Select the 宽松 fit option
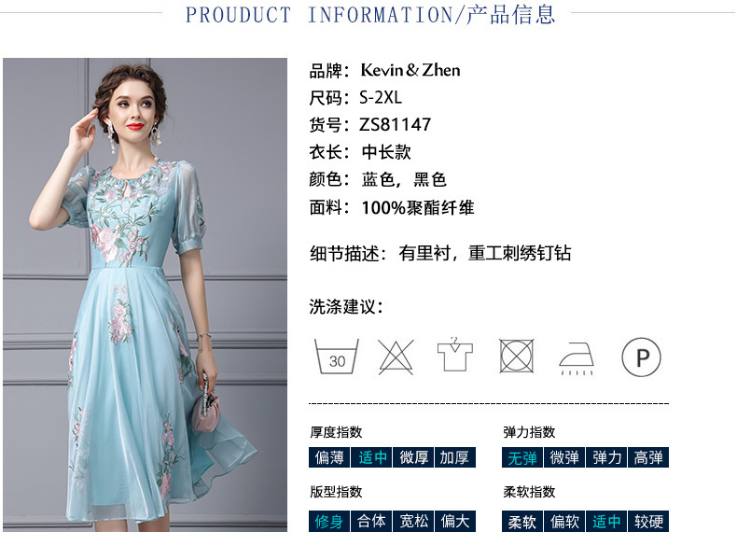The image size is (737, 560). click(413, 521)
